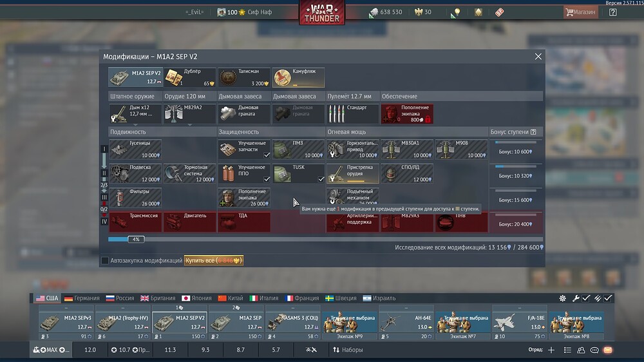Add squad member with plus icon
Viewport: 644px width, 362px height.
[551, 350]
